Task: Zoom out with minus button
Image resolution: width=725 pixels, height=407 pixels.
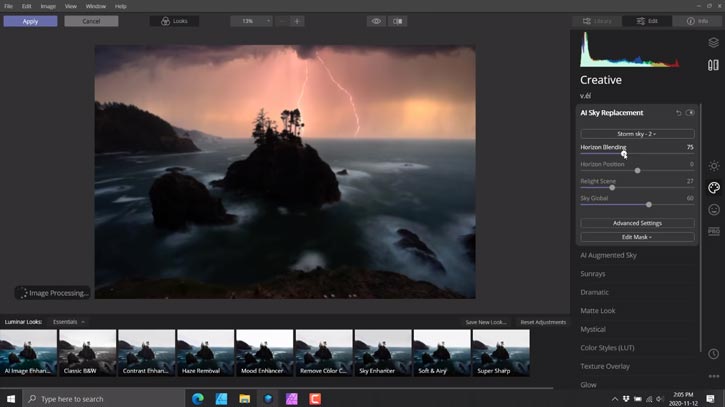Action: 282,21
